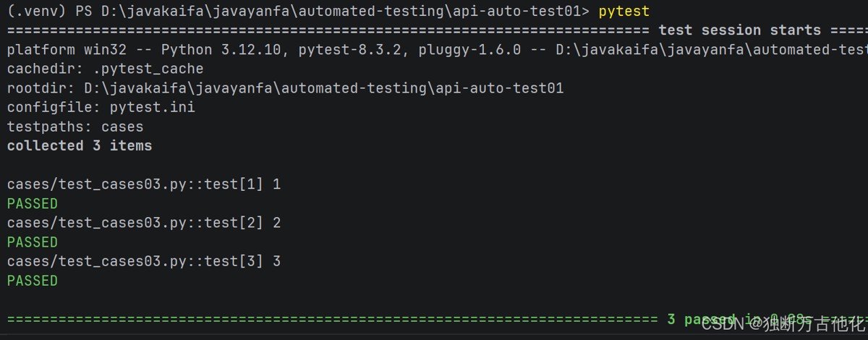Viewport: 868px width, 340px height.
Task: Click PASSED result under test[3]
Action: pyautogui.click(x=32, y=280)
